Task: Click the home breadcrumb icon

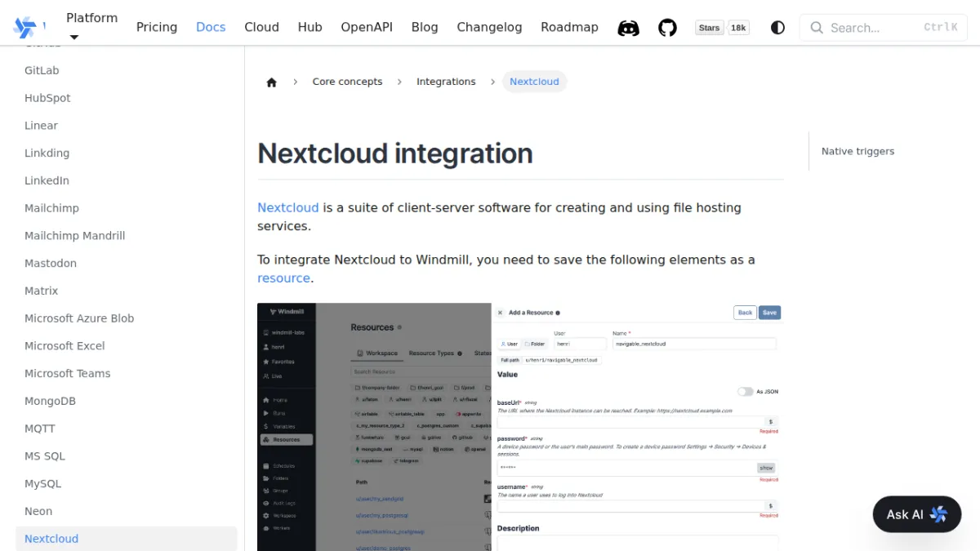Action: [x=272, y=82]
